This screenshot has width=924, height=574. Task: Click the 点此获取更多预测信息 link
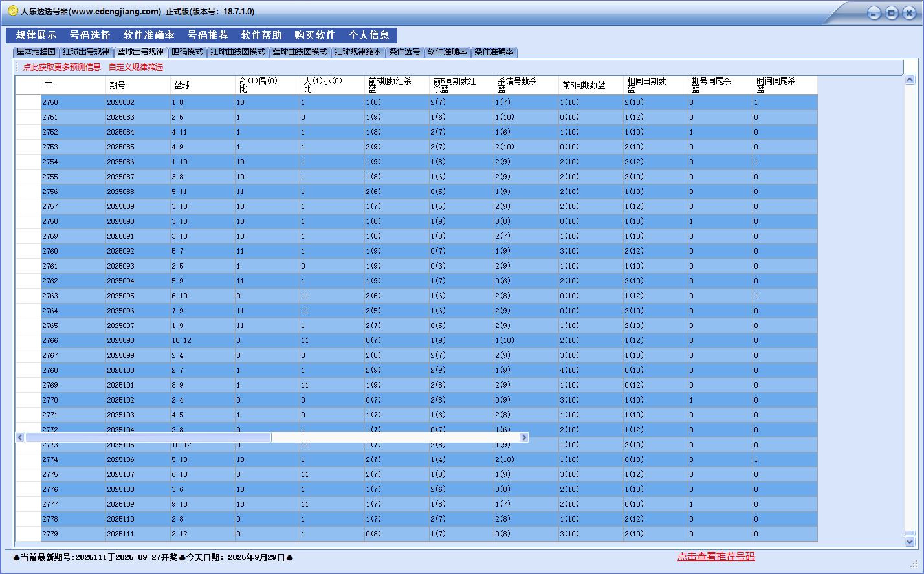click(62, 67)
